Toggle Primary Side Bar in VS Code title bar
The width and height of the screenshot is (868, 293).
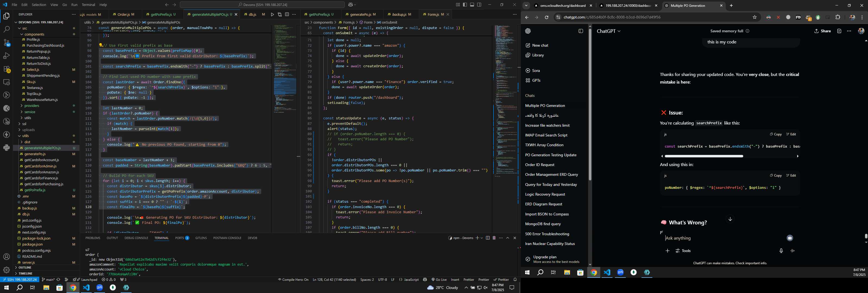pos(465,5)
